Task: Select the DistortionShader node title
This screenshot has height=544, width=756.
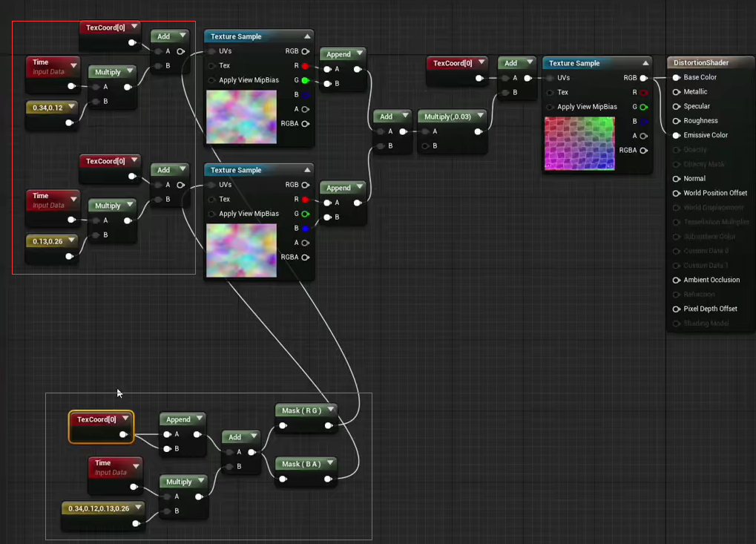Action: click(700, 62)
